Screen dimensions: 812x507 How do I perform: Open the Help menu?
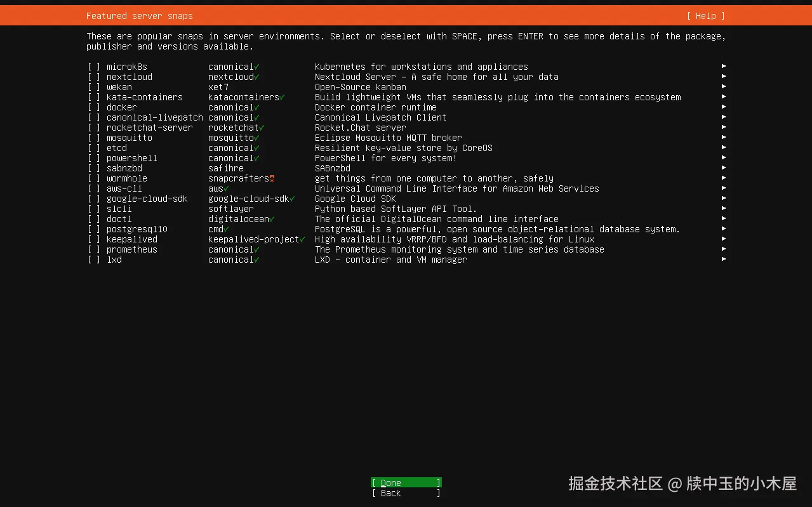coord(705,16)
